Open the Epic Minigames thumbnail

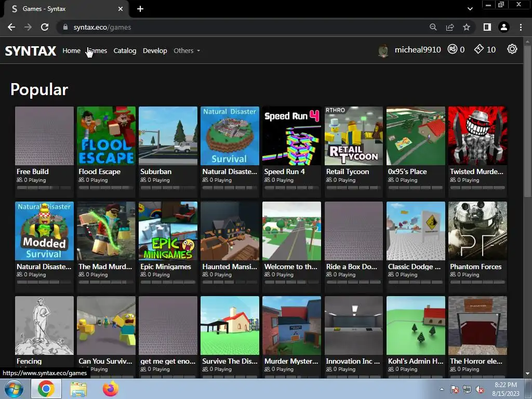(168, 231)
